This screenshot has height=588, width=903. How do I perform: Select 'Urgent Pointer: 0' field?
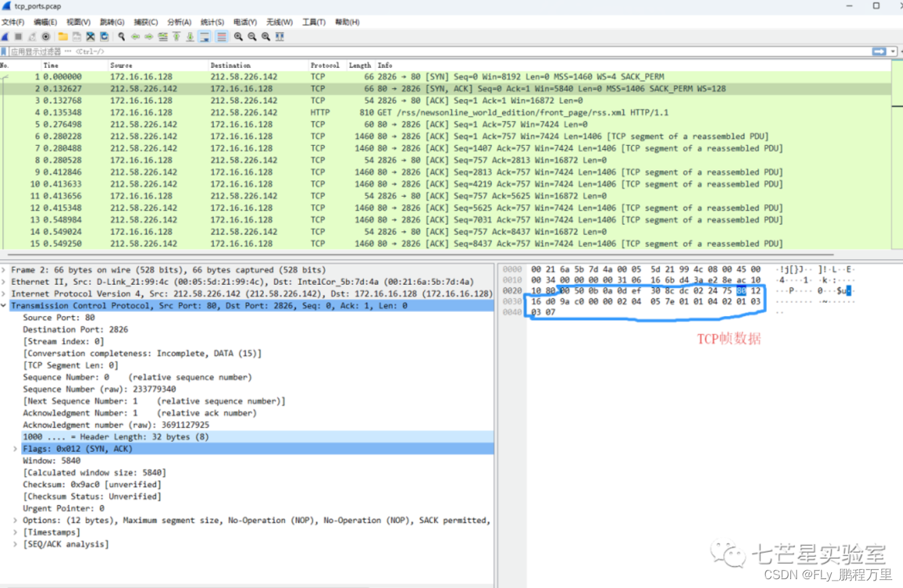pyautogui.click(x=64, y=508)
